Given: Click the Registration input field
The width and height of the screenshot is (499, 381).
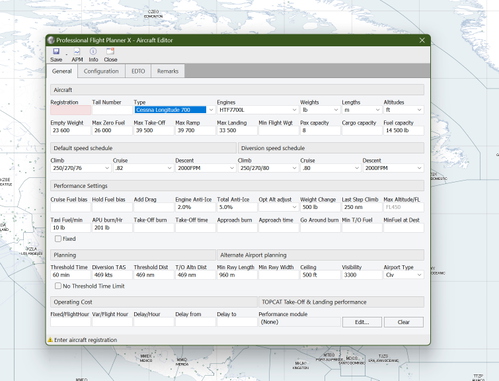Looking at the screenshot, I should click(x=70, y=110).
